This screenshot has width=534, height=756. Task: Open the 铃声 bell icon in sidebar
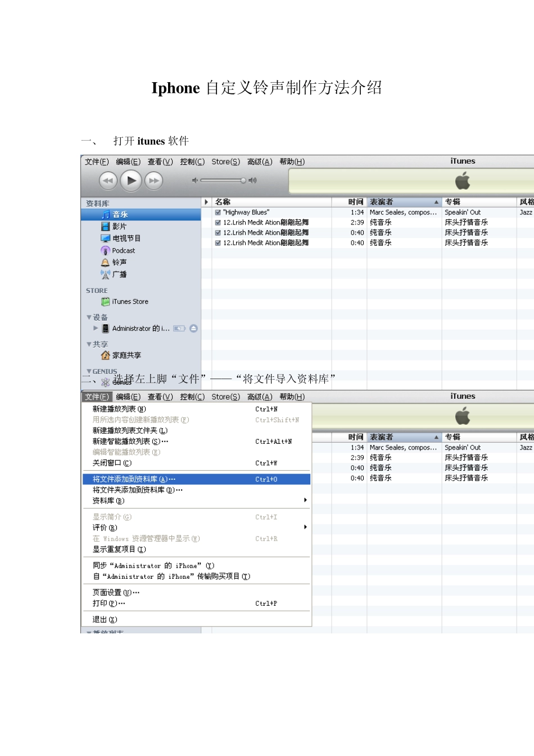105,262
